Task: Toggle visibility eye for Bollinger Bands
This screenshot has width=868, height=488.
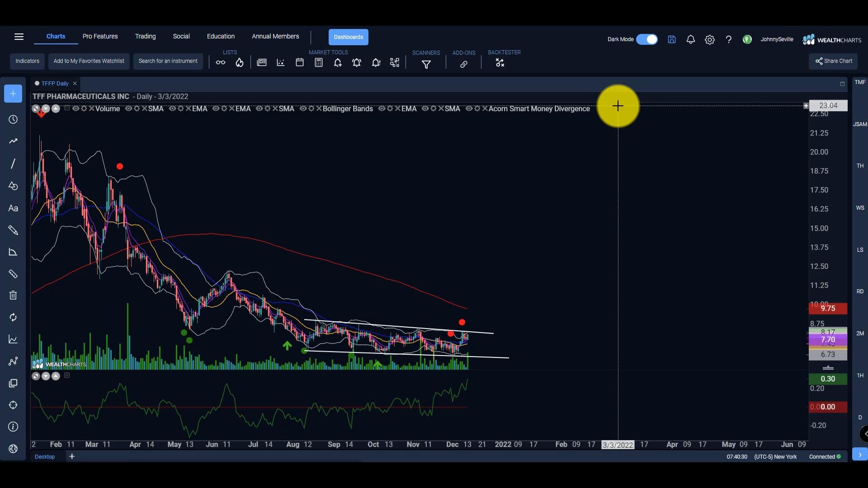Action: point(303,108)
